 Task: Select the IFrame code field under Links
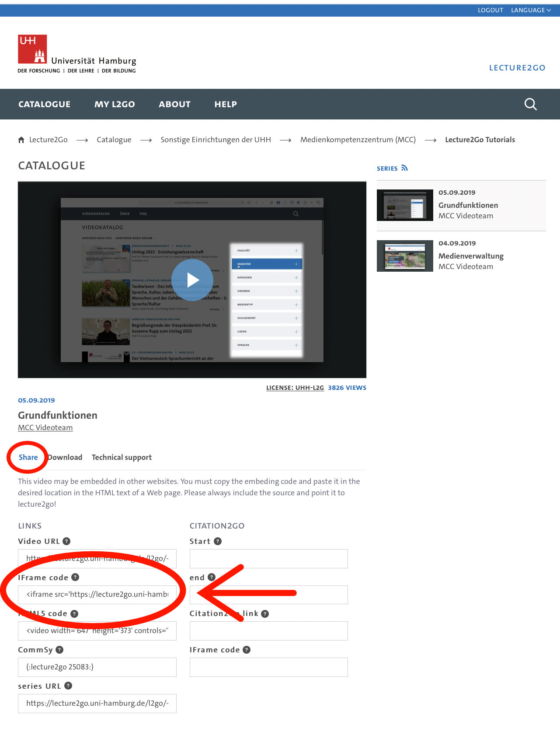pos(97,595)
